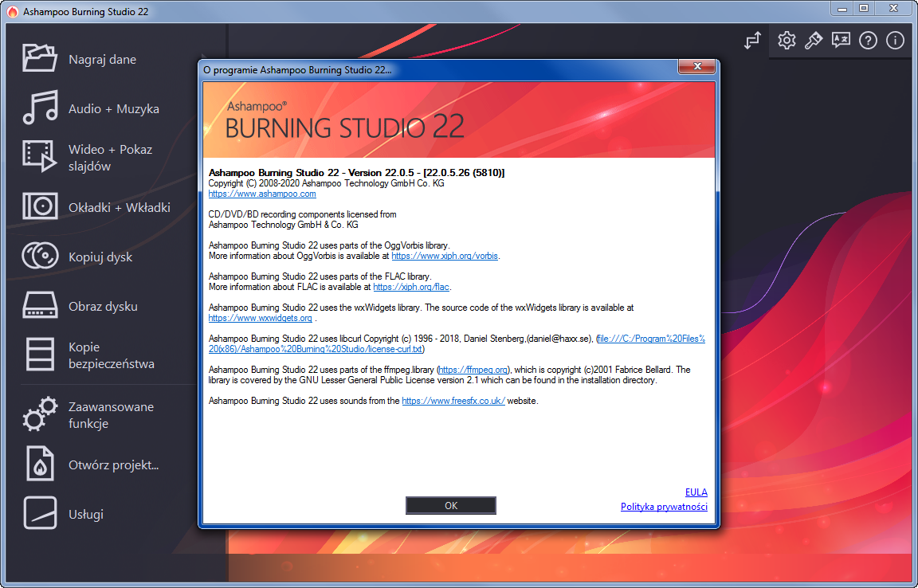Select the Obraz dysku menu label
918x588 pixels.
(103, 306)
